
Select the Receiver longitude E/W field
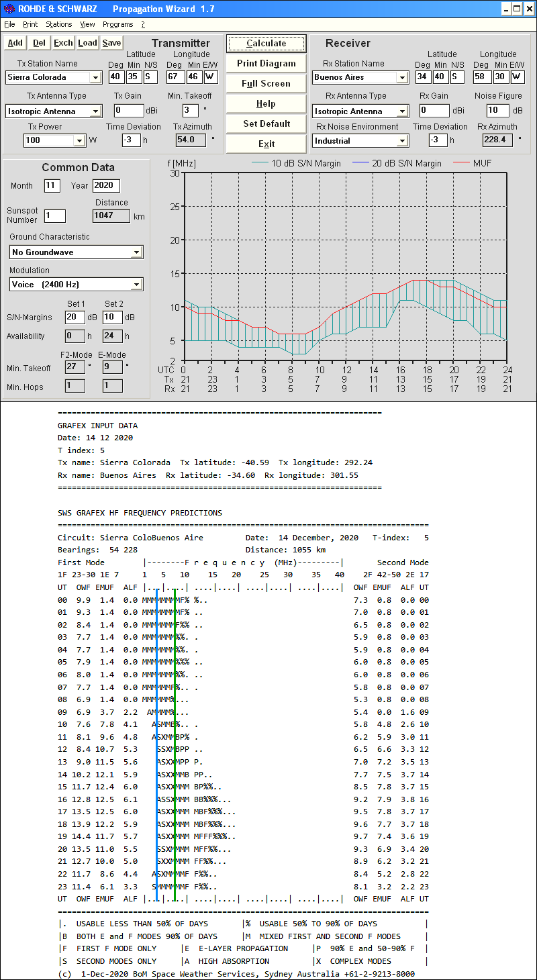point(518,77)
